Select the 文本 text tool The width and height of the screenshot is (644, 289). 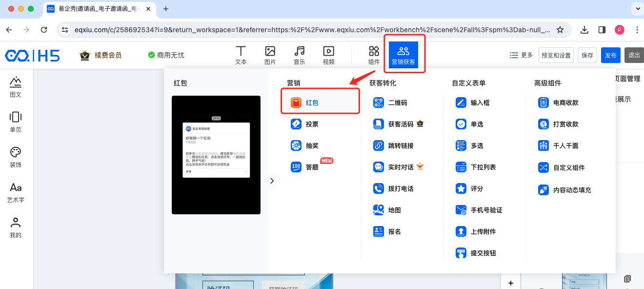(241, 55)
